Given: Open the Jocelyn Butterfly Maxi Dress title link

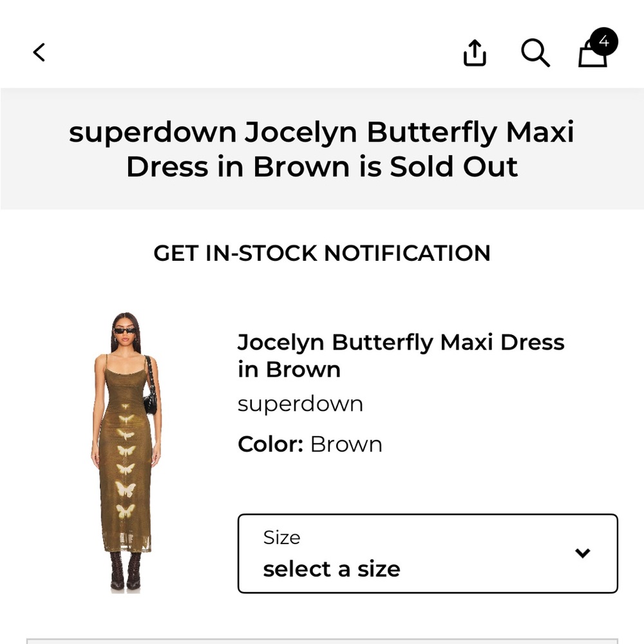Looking at the screenshot, I should click(x=401, y=342).
